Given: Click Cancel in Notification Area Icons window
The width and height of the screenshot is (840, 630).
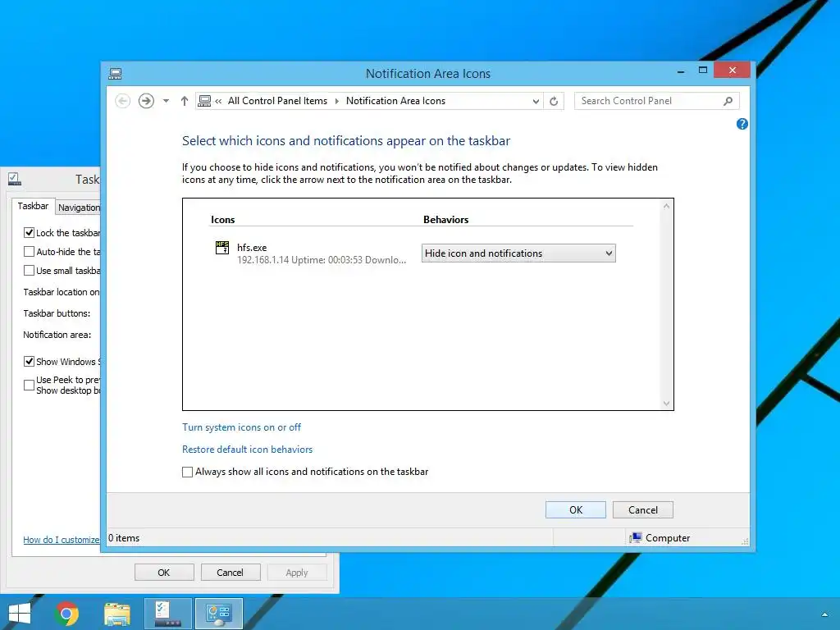Looking at the screenshot, I should pyautogui.click(x=643, y=509).
